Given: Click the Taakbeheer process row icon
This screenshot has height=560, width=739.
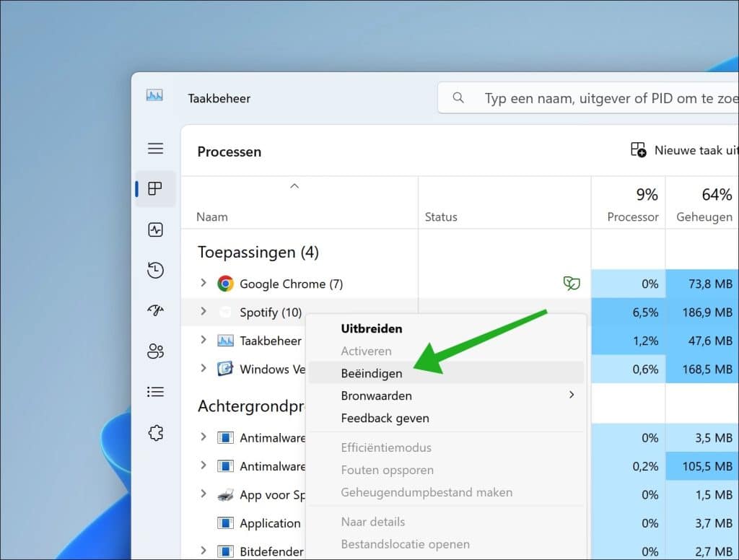Looking at the screenshot, I should pyautogui.click(x=225, y=341).
